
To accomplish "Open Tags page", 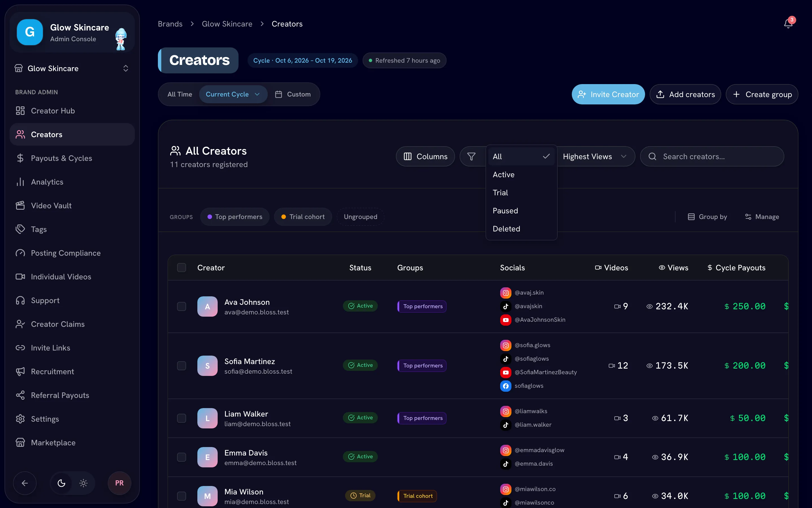I will pyautogui.click(x=72, y=229).
